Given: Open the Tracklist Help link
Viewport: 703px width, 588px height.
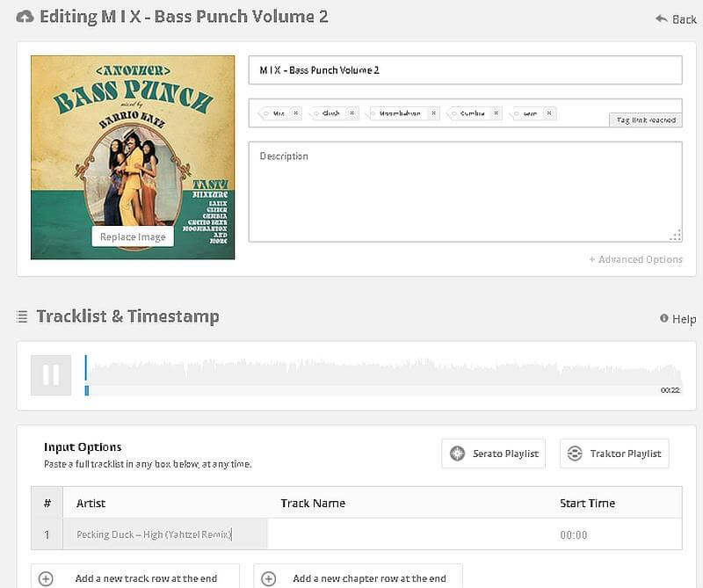Looking at the screenshot, I should (x=678, y=319).
